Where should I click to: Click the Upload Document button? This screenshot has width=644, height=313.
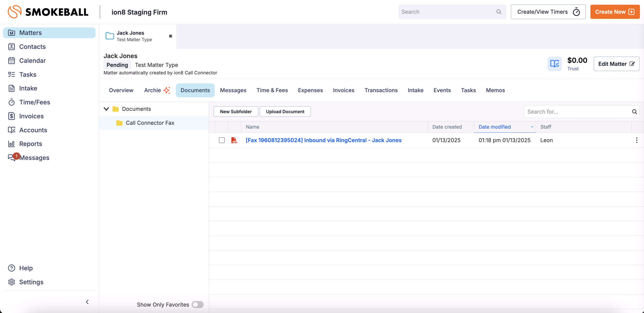click(x=285, y=112)
